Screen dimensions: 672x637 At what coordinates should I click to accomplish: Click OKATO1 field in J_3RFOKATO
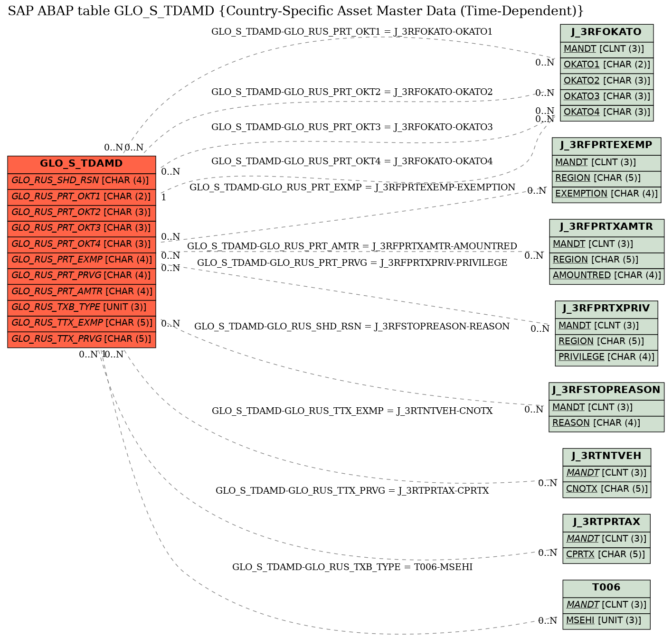coord(606,65)
